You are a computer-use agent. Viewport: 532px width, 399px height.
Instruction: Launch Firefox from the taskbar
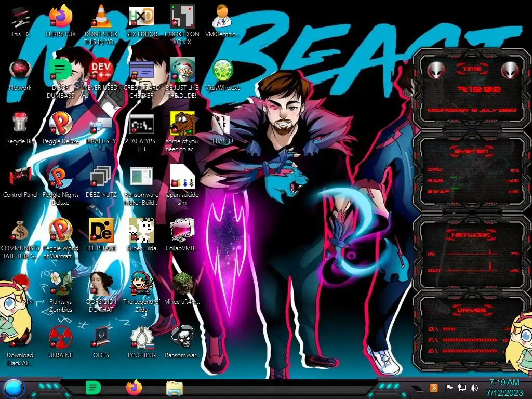click(x=134, y=388)
